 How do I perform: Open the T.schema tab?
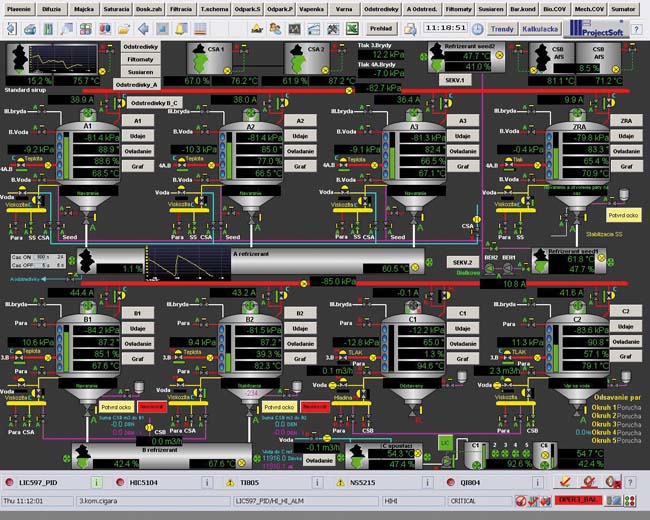[x=214, y=9]
